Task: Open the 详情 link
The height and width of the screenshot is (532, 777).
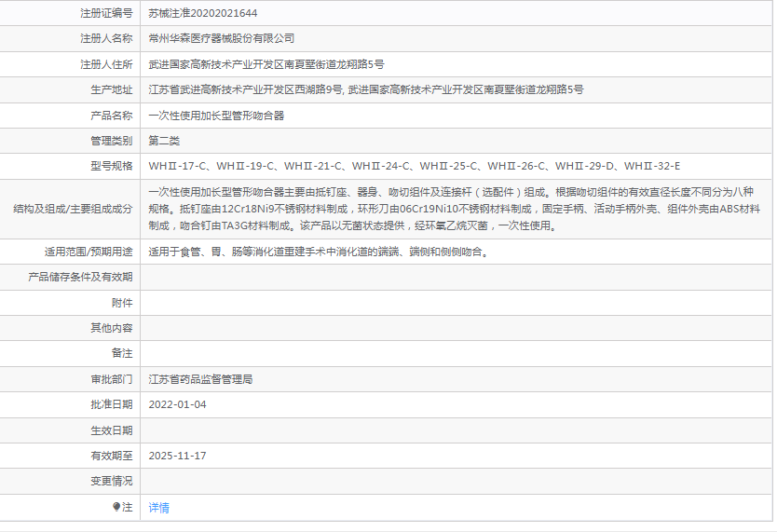Action: click(158, 507)
